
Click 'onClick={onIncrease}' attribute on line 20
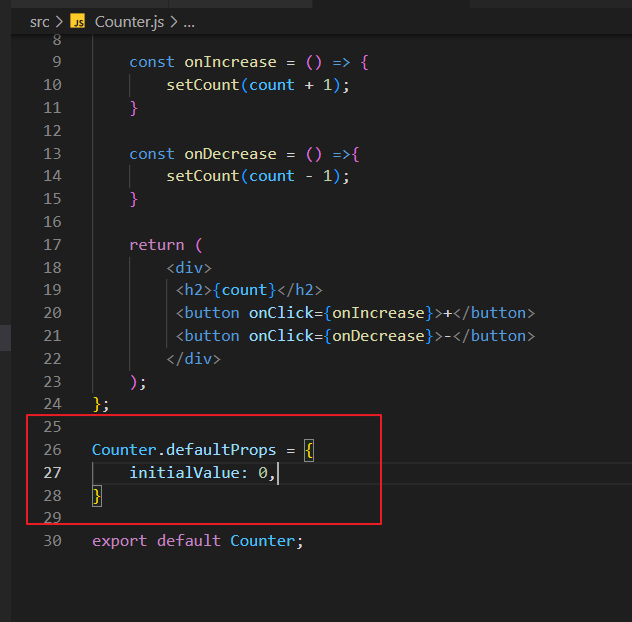pos(341,313)
